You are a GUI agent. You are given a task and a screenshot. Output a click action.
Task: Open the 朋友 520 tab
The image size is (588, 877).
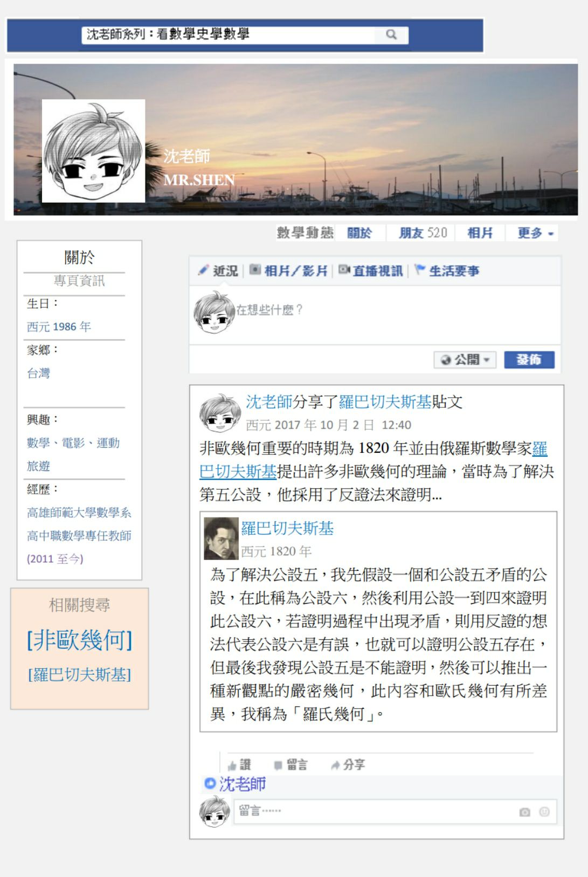(x=423, y=233)
